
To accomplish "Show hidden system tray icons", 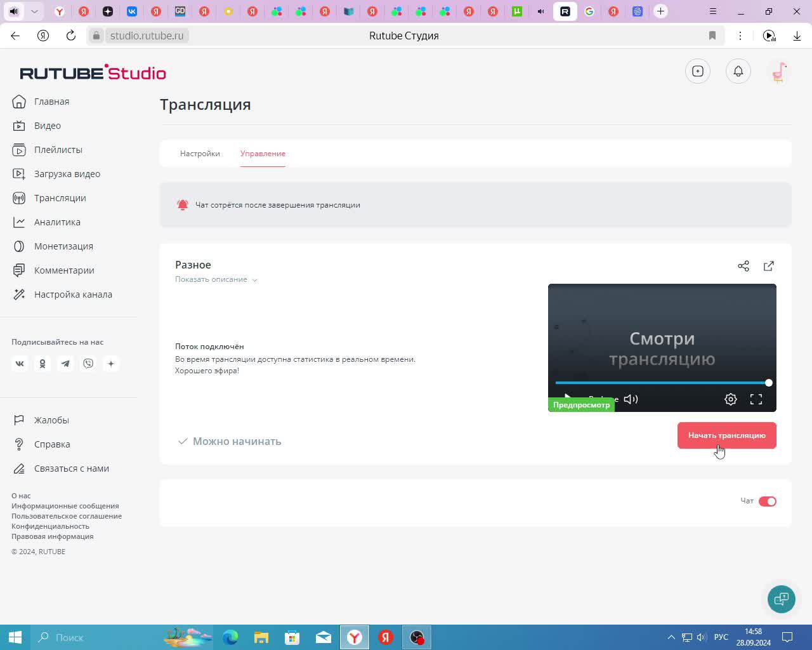I will (671, 637).
